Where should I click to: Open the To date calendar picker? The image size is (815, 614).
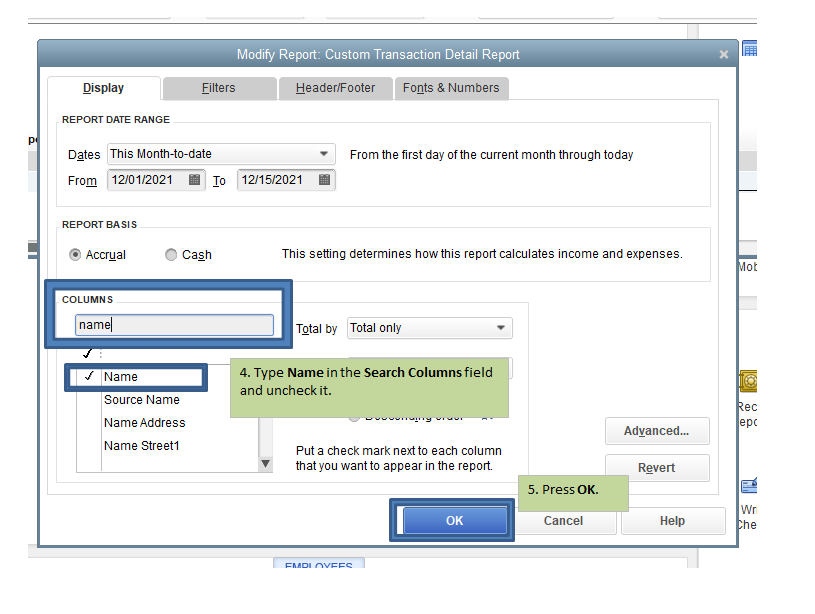point(325,180)
